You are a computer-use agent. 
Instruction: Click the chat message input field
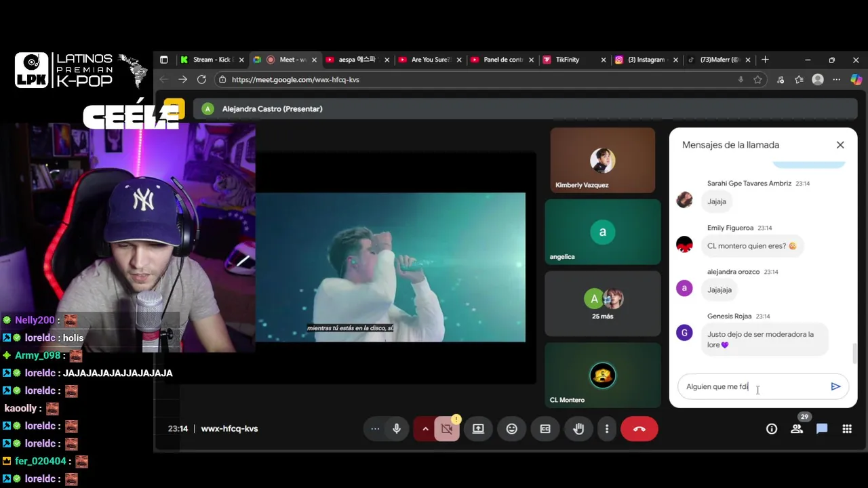[754, 386]
